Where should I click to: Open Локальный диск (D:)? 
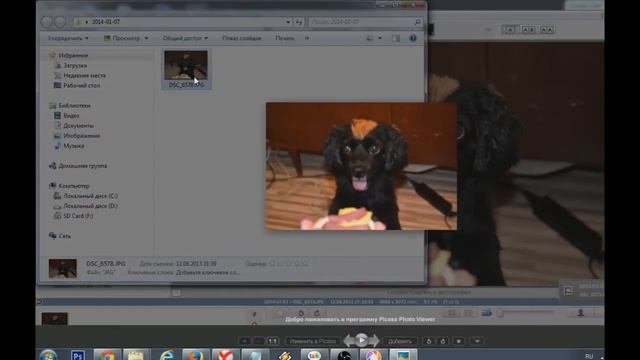tap(91, 206)
